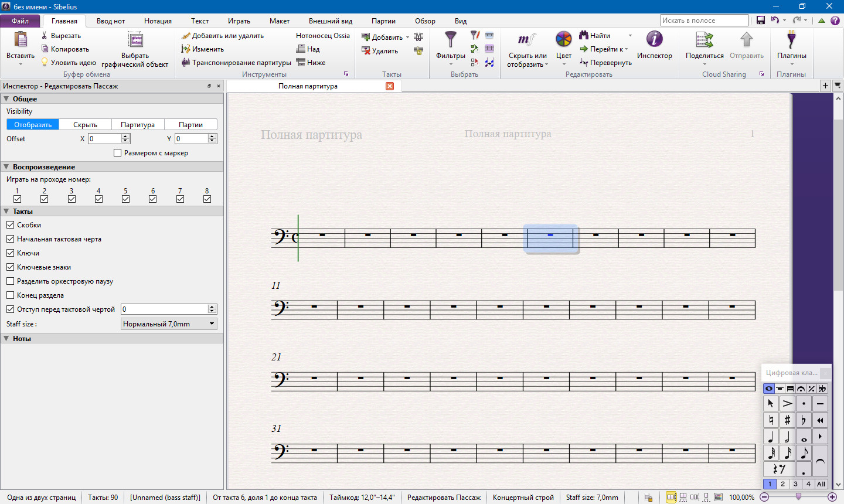Enable the 'Конец раздела' checkbox
Screen dimensions: 844x504
(11, 295)
